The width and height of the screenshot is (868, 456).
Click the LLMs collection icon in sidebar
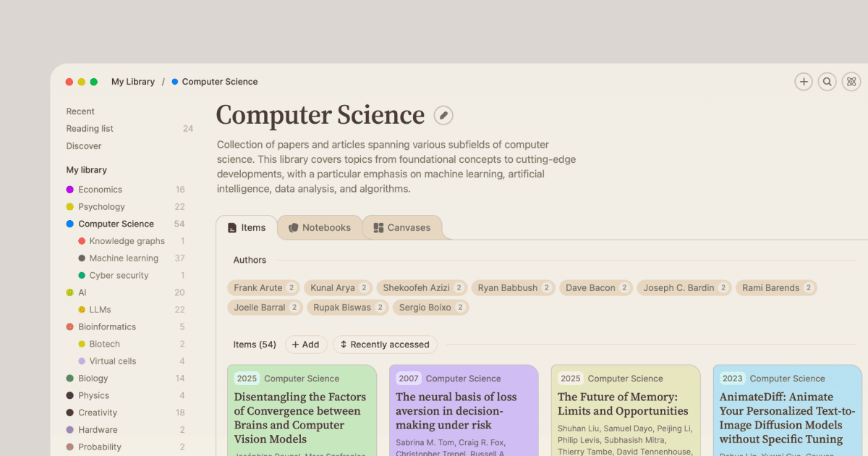point(82,310)
